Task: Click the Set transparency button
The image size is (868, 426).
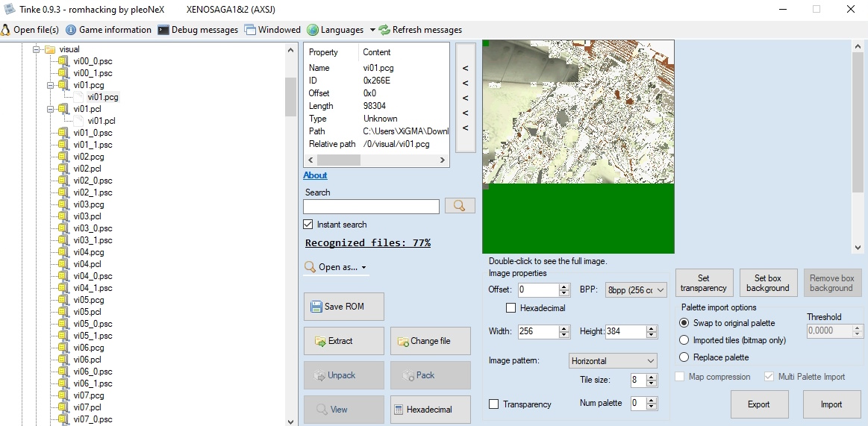Action: [704, 283]
